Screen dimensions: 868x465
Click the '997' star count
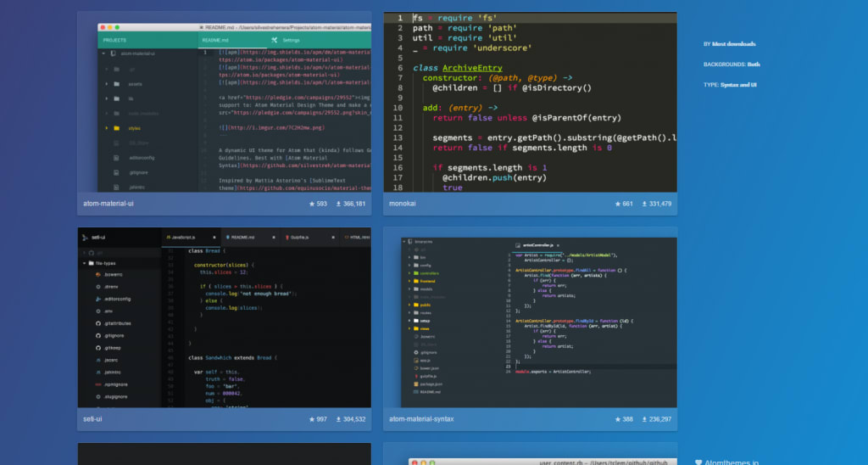321,419
